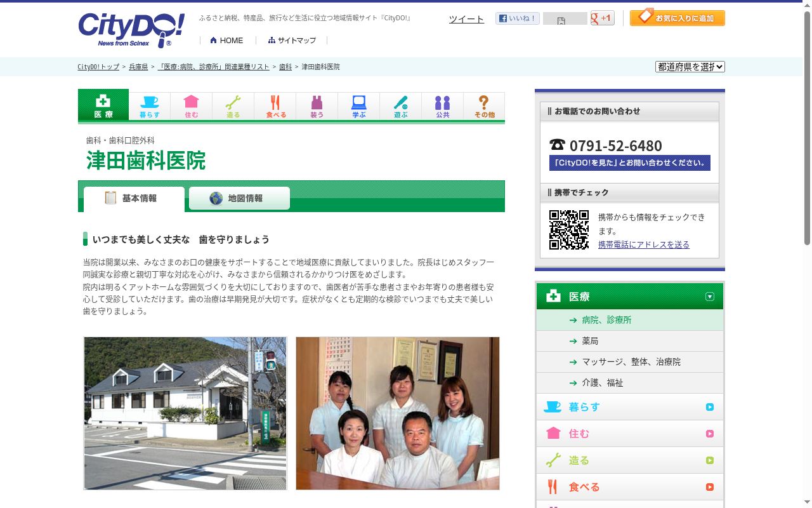
Task: Click 携帯電話にアドレスを送る link
Action: (x=644, y=244)
